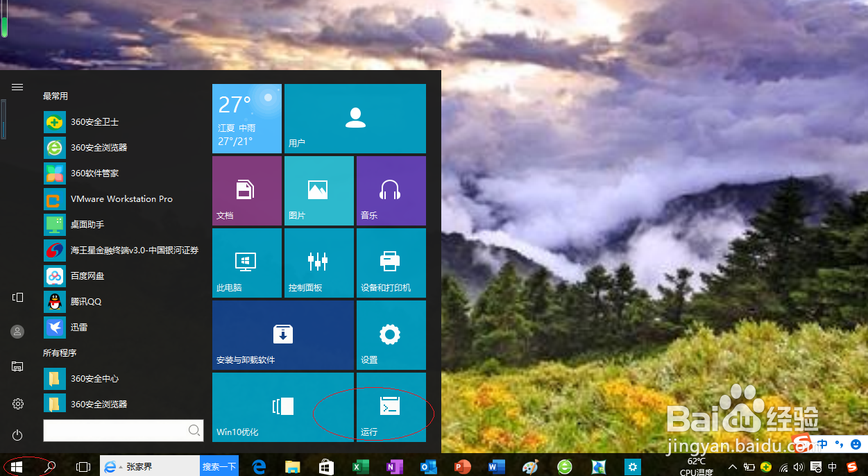Click the power button in the Start menu
868x476 pixels.
[x=17, y=436]
